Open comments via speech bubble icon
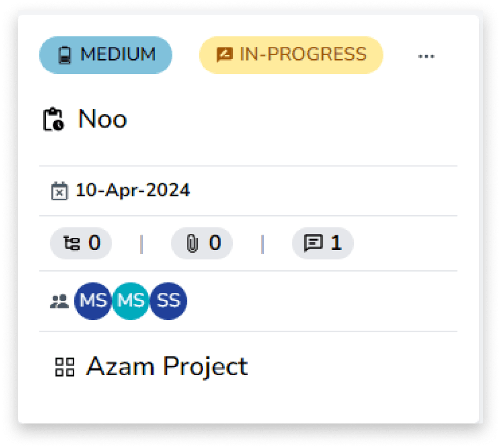 click(x=313, y=243)
